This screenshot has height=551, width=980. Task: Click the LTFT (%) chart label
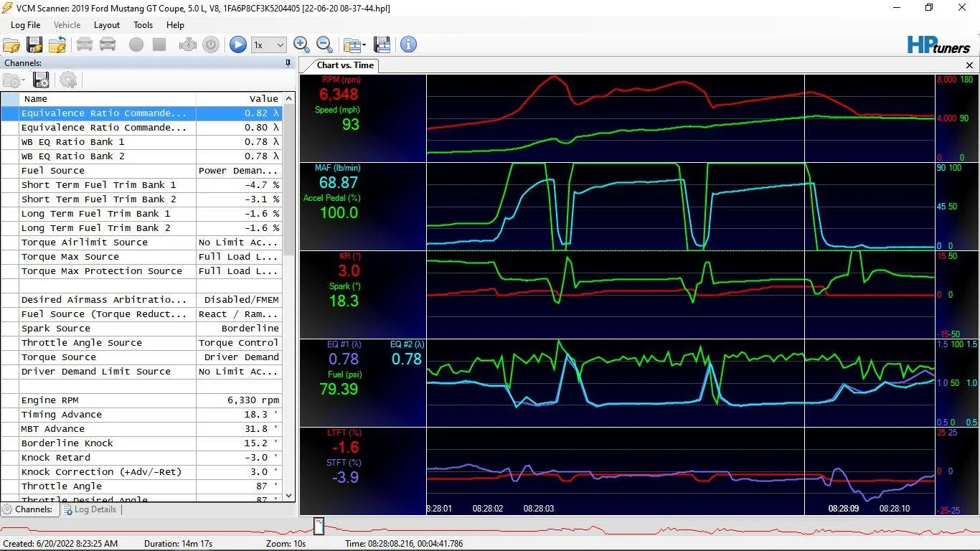(x=344, y=433)
